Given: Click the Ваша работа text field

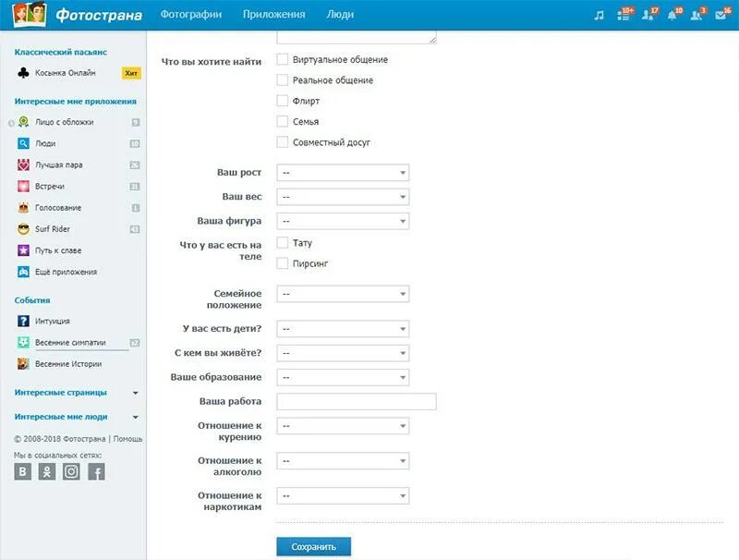Looking at the screenshot, I should (x=357, y=402).
